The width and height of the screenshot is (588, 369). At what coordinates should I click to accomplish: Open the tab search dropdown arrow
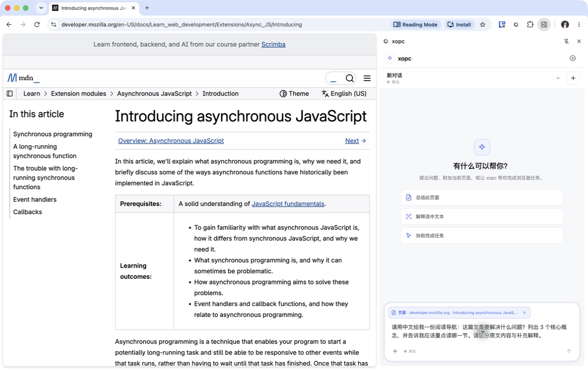click(41, 8)
